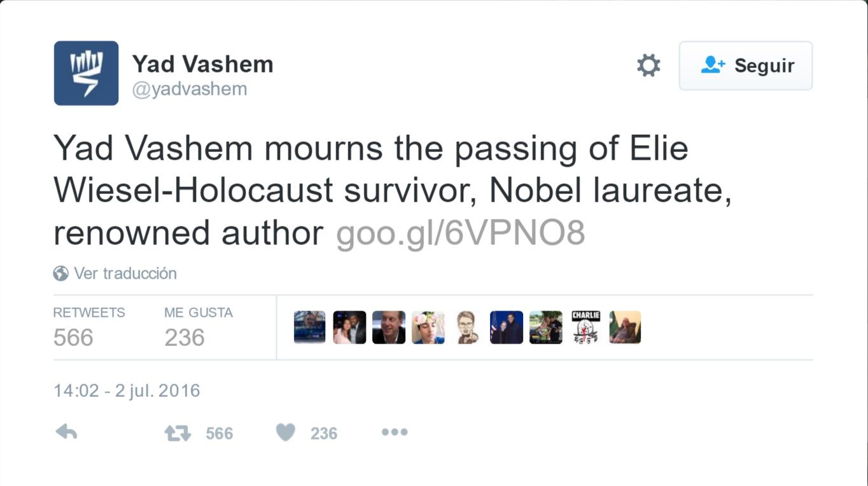Screen dimensions: 868x486
Task: Click the Yad Vashem profile logo
Action: coord(86,73)
